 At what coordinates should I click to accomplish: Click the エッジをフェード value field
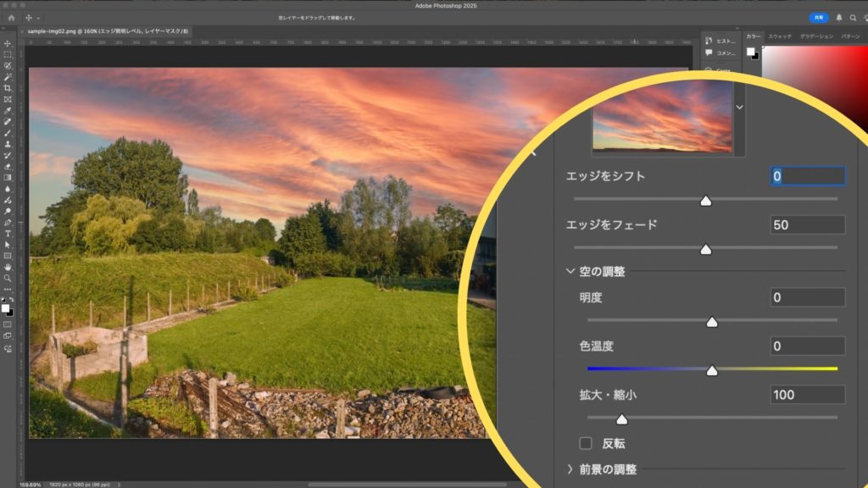pos(807,225)
